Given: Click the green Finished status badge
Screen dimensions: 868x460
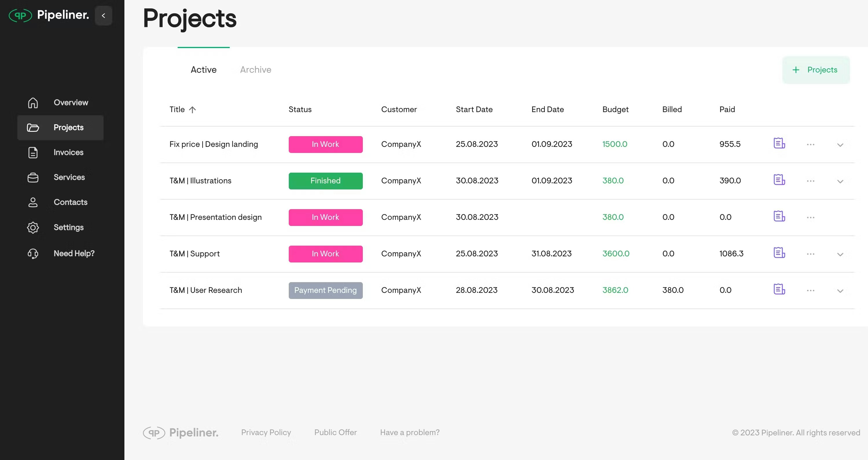Looking at the screenshot, I should 325,181.
